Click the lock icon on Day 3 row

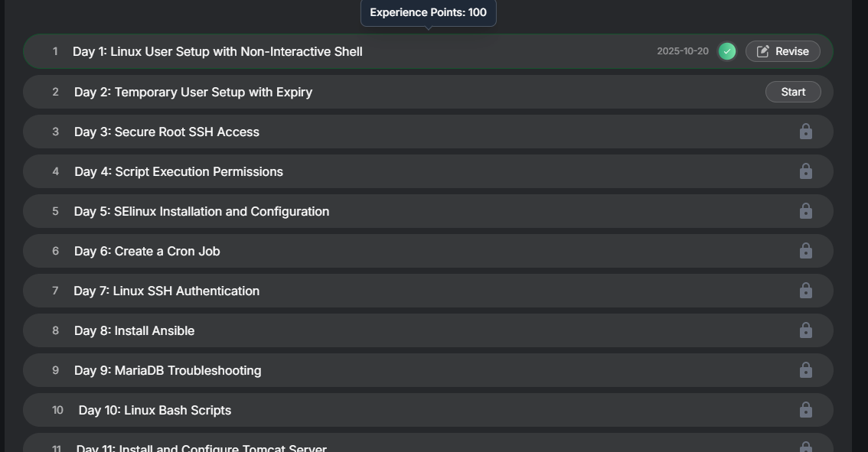[805, 132]
